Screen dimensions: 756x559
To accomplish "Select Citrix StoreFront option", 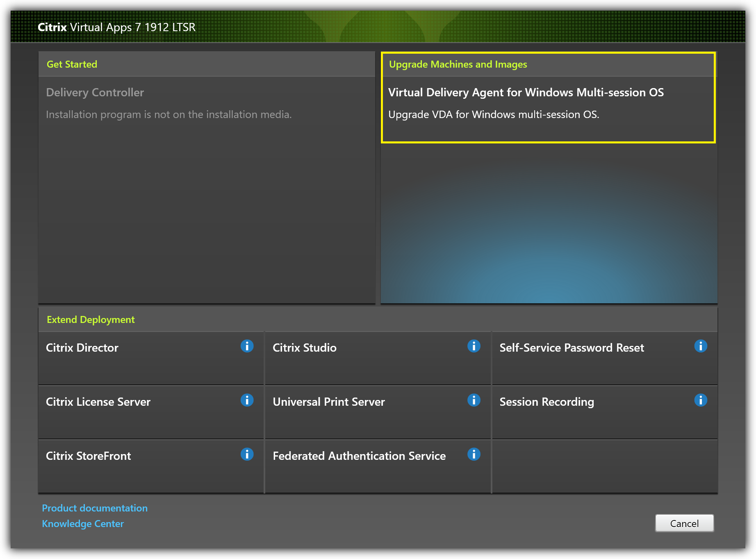I will pyautogui.click(x=88, y=456).
